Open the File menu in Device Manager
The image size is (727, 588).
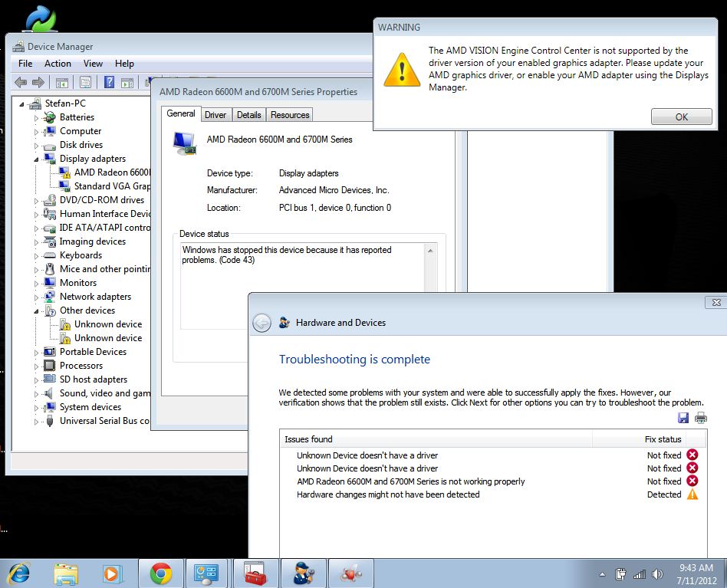click(x=25, y=64)
